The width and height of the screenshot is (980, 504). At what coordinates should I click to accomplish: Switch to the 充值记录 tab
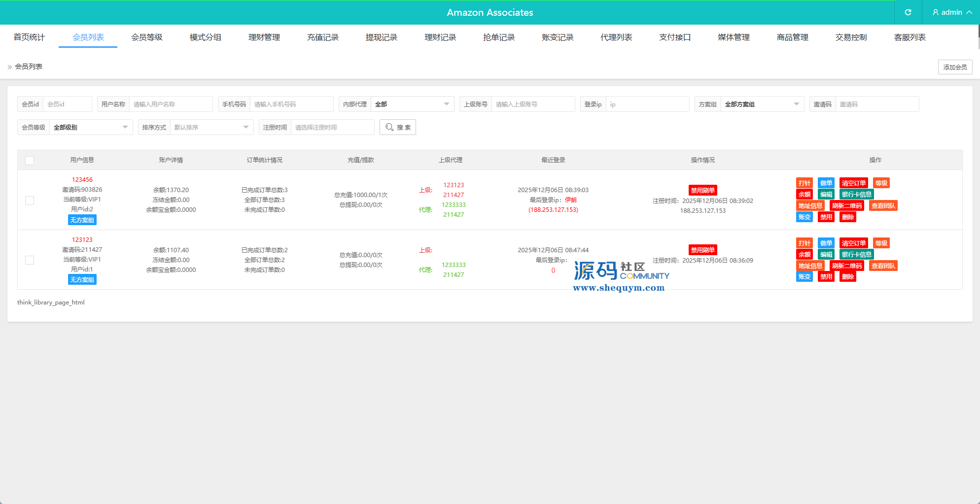tap(323, 37)
